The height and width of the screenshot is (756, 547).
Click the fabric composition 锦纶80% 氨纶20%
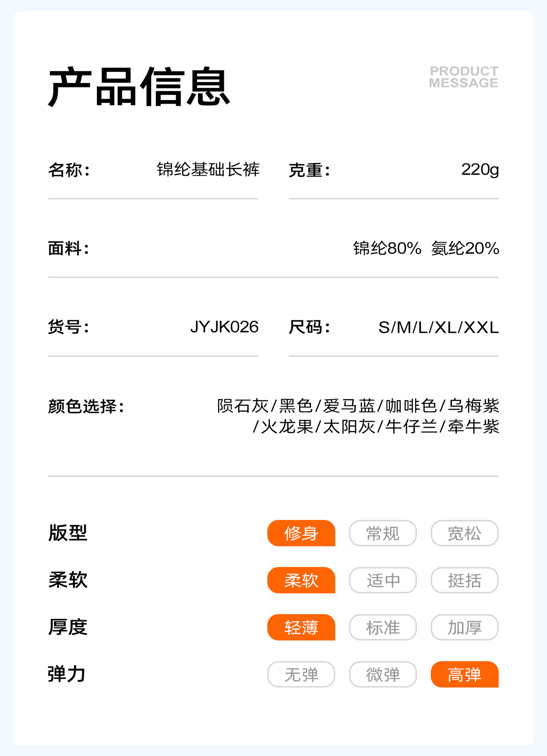coord(426,249)
